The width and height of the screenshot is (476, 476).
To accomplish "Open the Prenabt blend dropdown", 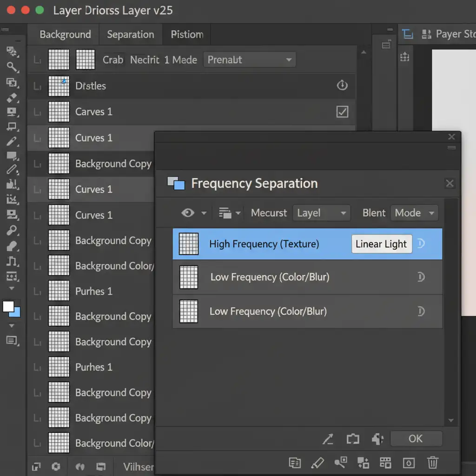I will click(x=249, y=60).
